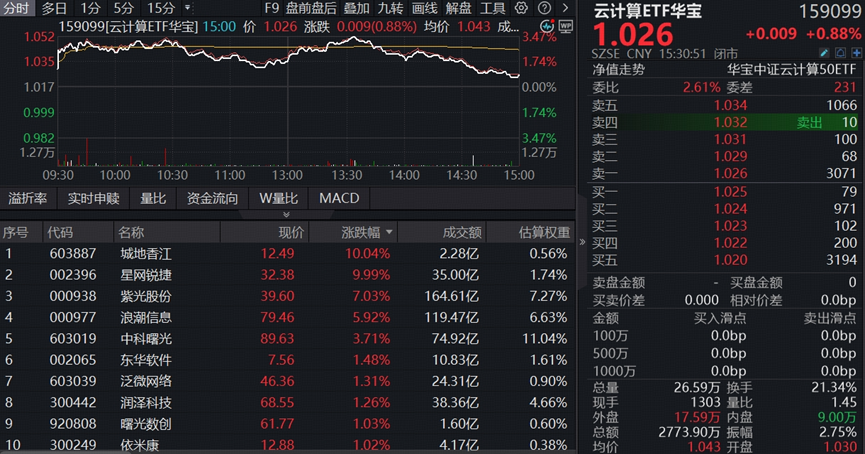Click the 委比 value 2.61%
The width and height of the screenshot is (865, 454).
click(x=701, y=88)
